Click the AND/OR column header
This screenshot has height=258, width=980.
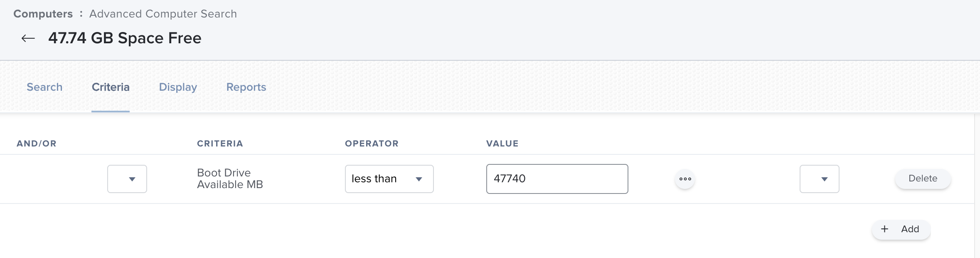tap(37, 144)
